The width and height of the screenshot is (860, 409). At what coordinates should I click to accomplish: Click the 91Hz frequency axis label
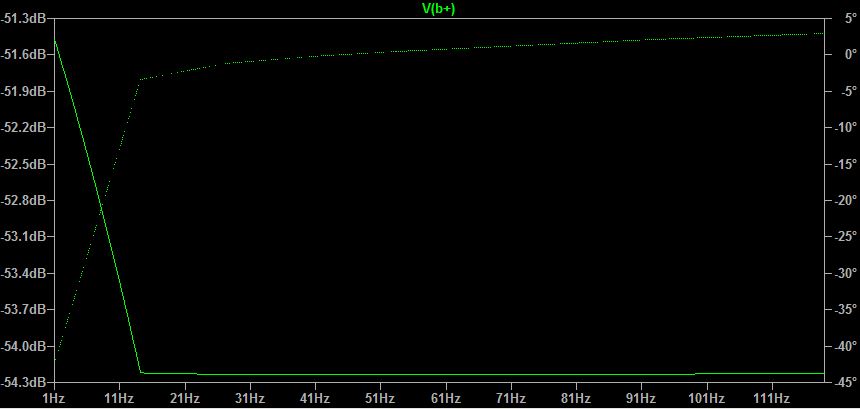coord(642,397)
